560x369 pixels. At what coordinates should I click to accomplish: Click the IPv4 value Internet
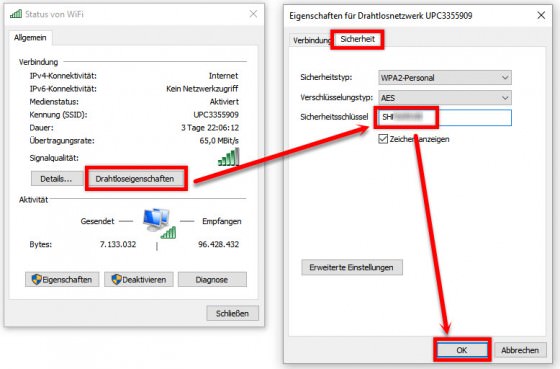[x=224, y=76]
